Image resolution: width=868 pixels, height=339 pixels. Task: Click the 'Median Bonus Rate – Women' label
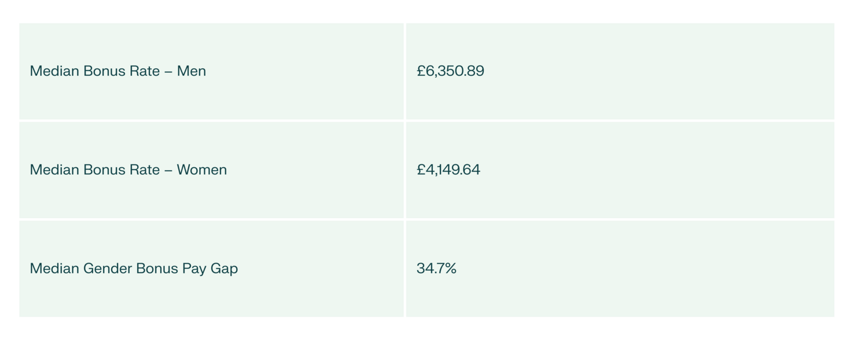click(x=128, y=170)
